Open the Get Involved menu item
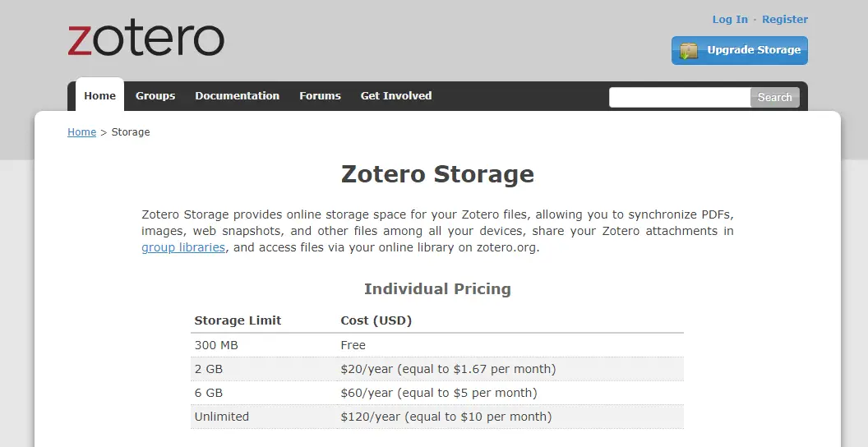868x447 pixels. 395,95
